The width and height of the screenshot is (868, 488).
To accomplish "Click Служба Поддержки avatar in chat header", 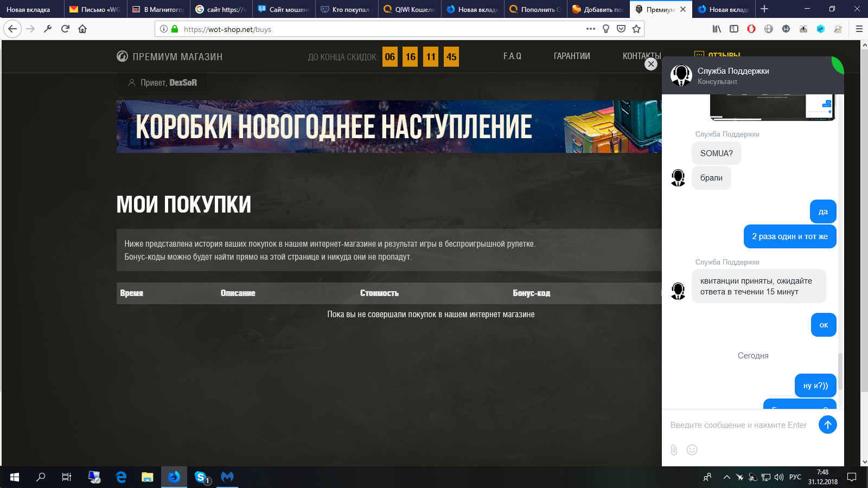I will [681, 75].
